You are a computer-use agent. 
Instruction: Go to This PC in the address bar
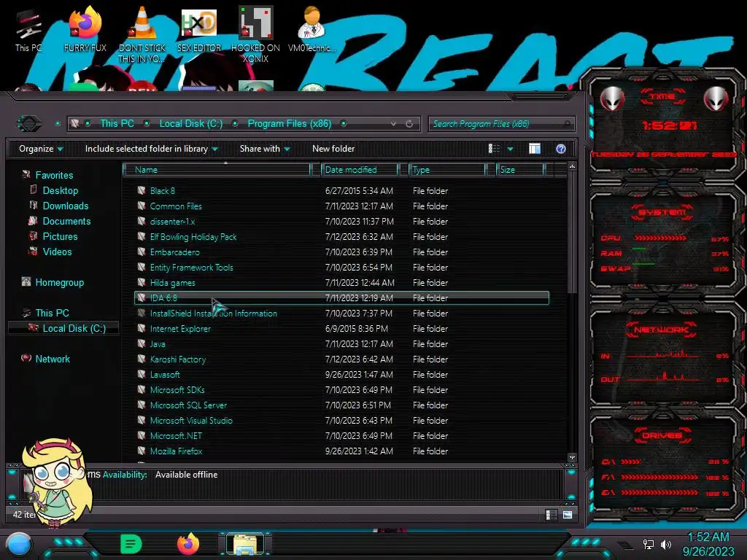click(x=117, y=124)
